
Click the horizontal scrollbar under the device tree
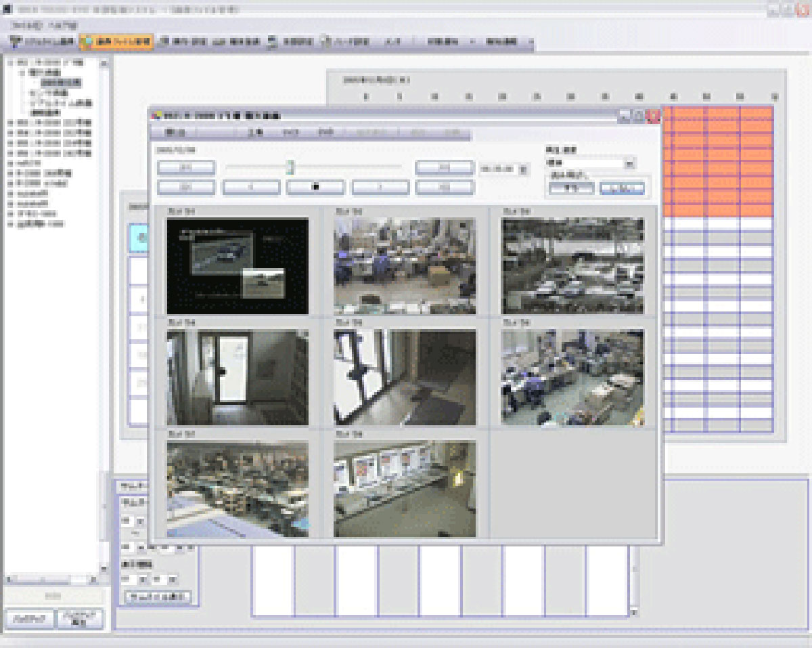click(53, 580)
